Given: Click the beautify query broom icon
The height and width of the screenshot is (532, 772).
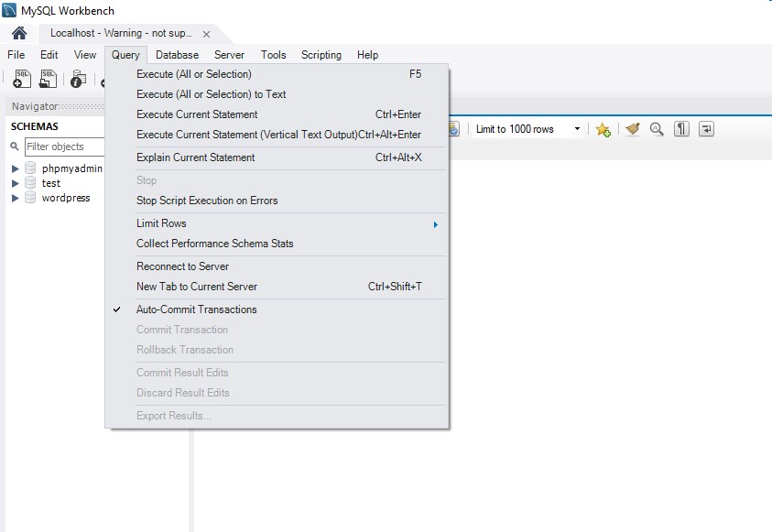Looking at the screenshot, I should pyautogui.click(x=632, y=130).
